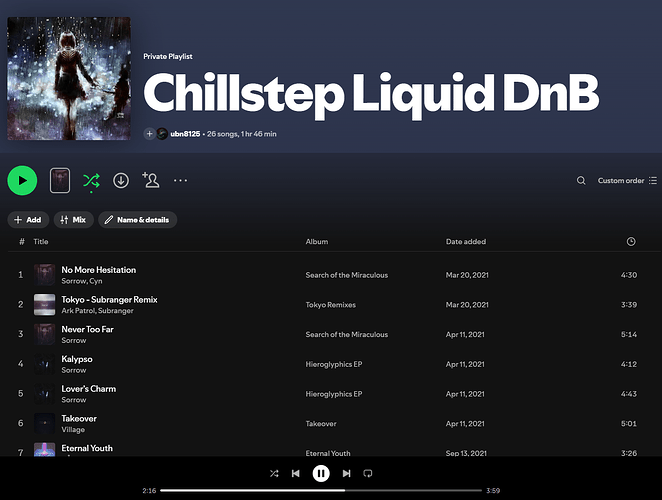Toggle green shuffle for this playlist

(91, 181)
